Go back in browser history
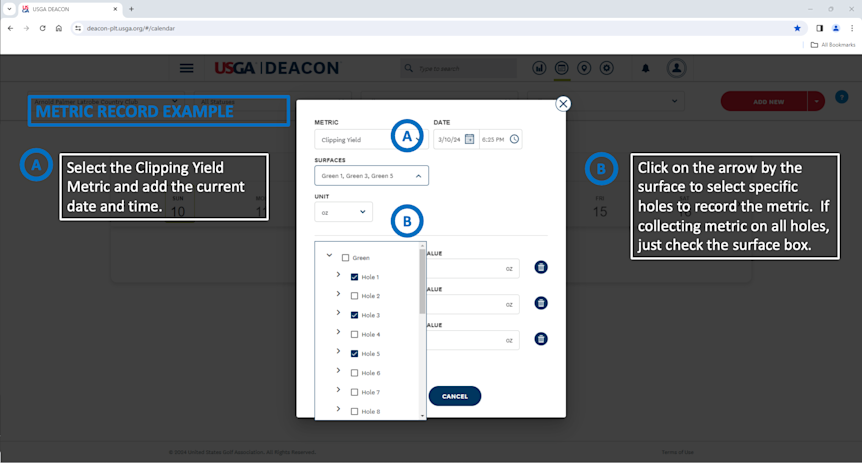This screenshot has width=862, height=463. pos(10,28)
